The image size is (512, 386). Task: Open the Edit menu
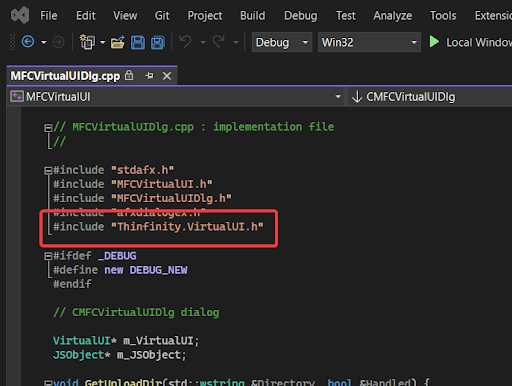click(86, 16)
